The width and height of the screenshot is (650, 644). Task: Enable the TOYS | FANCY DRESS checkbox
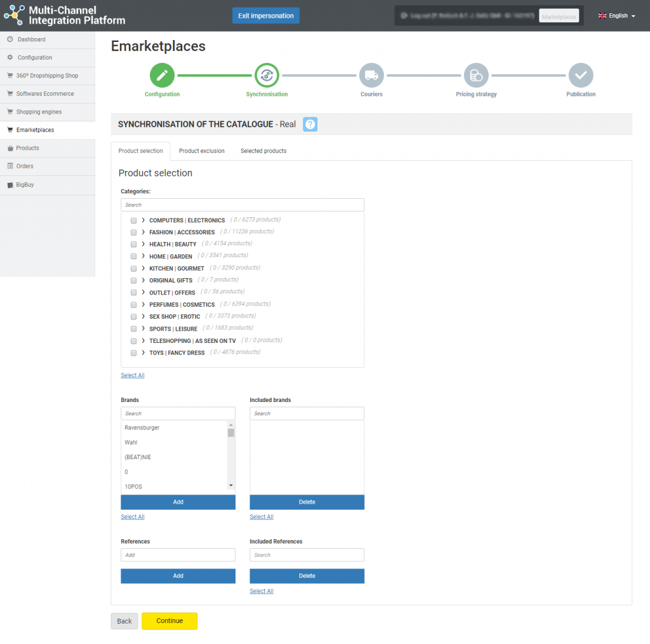tap(133, 352)
